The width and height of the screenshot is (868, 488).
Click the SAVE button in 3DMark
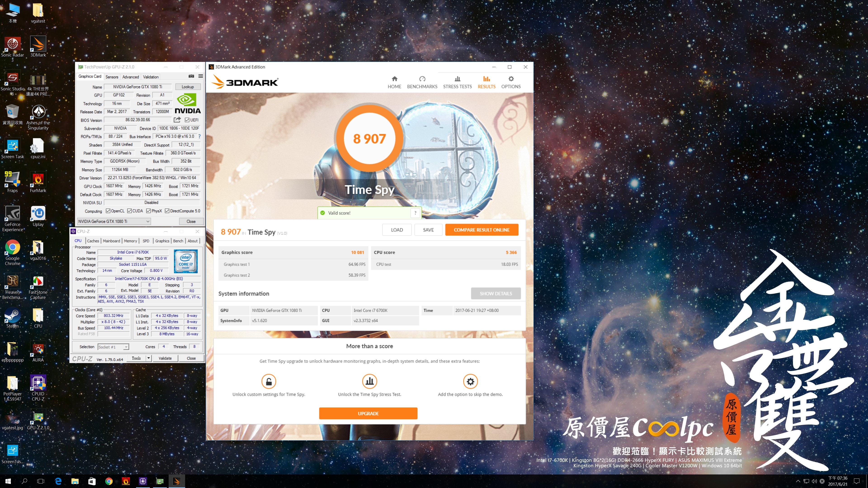pyautogui.click(x=428, y=230)
